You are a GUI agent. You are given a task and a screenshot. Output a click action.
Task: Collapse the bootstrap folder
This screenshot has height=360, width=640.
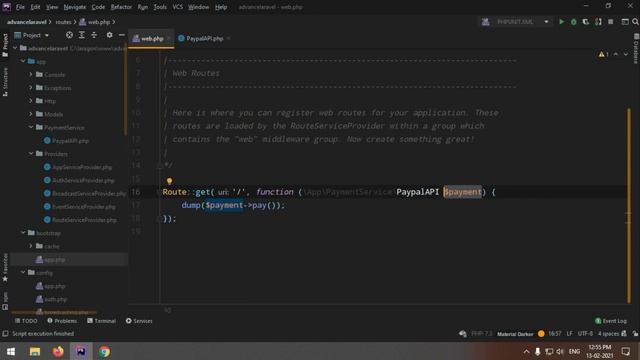point(23,233)
